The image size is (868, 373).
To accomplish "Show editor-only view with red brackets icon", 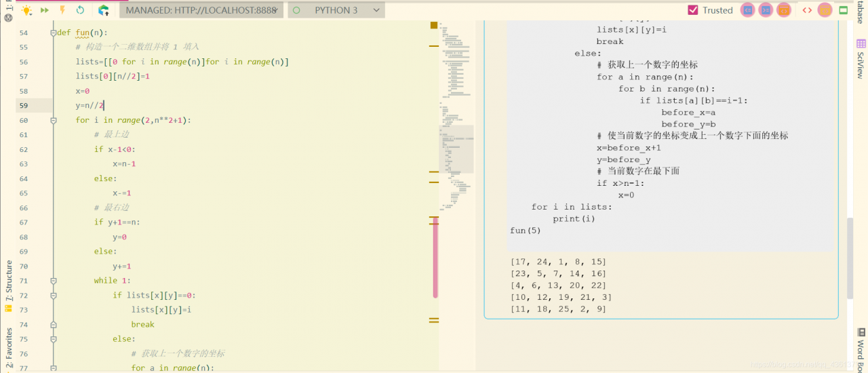I will click(x=807, y=10).
